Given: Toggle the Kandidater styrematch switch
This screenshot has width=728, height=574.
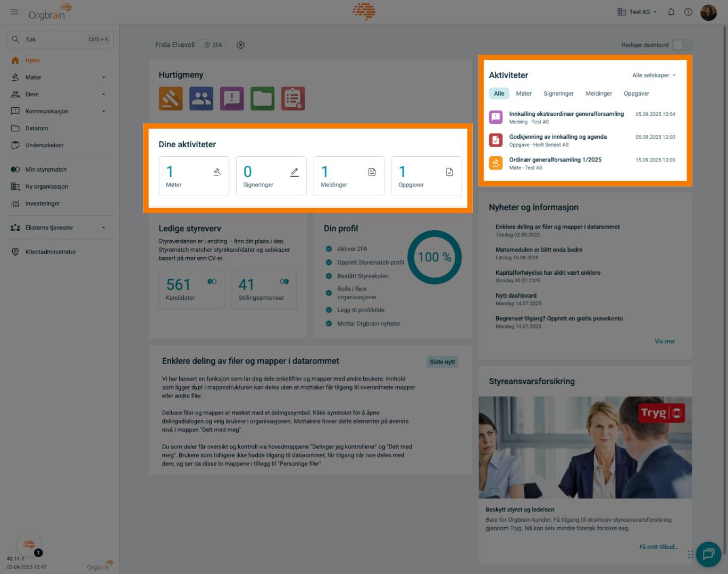Looking at the screenshot, I should coord(212,282).
